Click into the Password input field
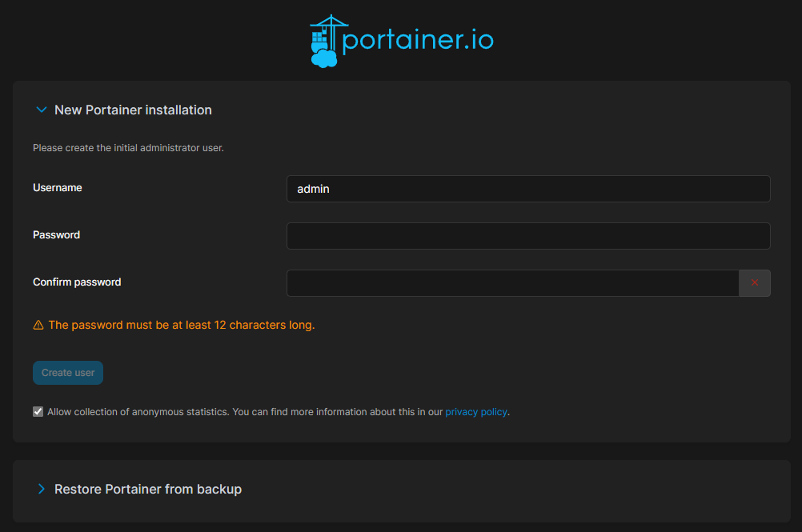This screenshot has height=532, width=802. click(x=527, y=236)
